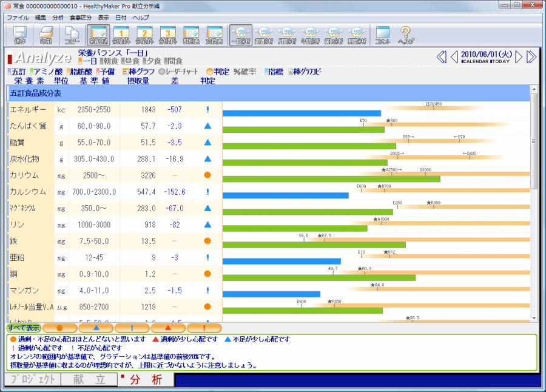Open analysis point 2 toolbar icon
The image size is (546, 392).
144,35
